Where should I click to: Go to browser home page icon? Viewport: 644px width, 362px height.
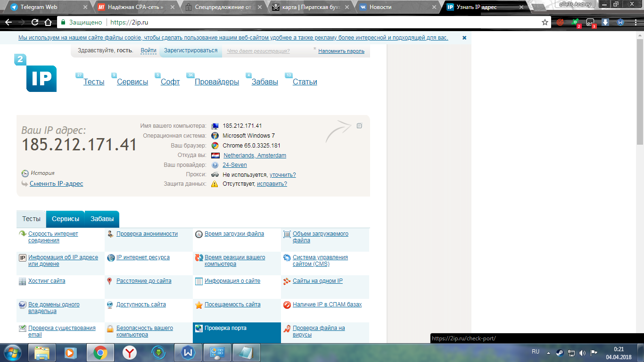click(48, 22)
